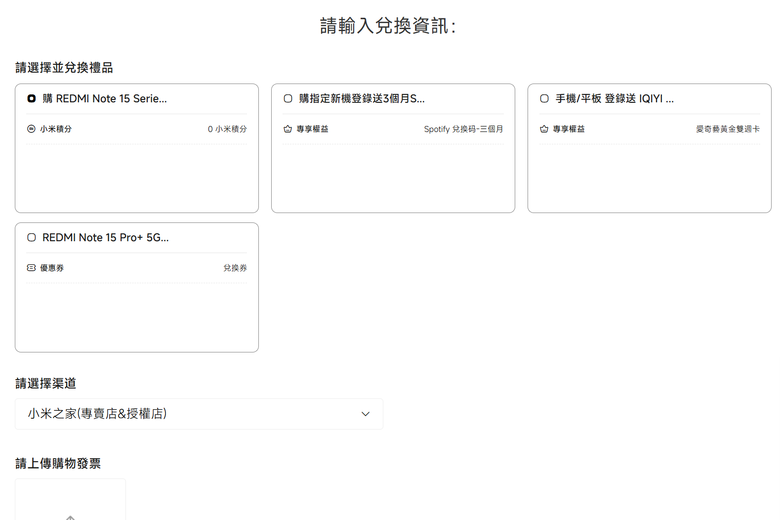Select the REDMI Note 15 Pro+ 5G... radio option
Screen dimensions: 780x520
[31, 237]
